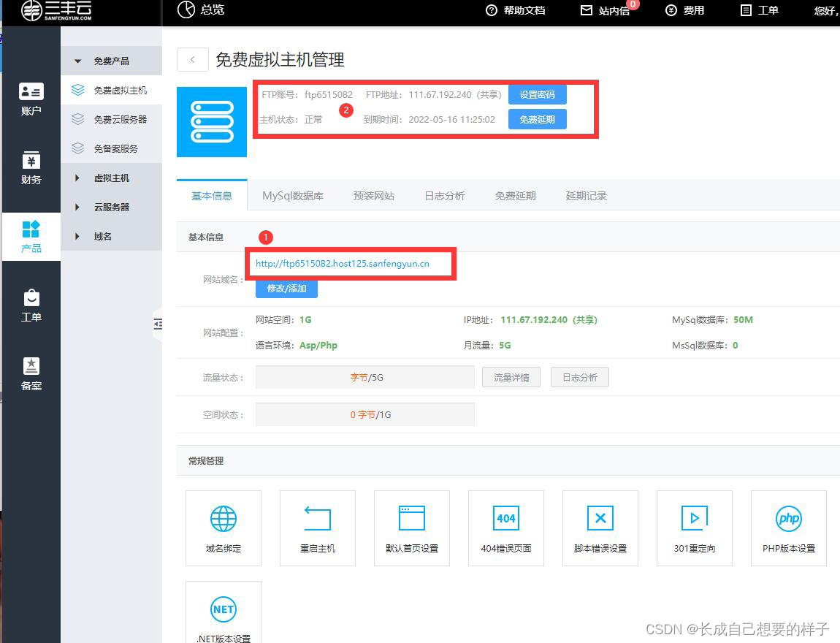The image size is (840, 643).
Task: Click the 设置密码 button
Action: click(538, 94)
